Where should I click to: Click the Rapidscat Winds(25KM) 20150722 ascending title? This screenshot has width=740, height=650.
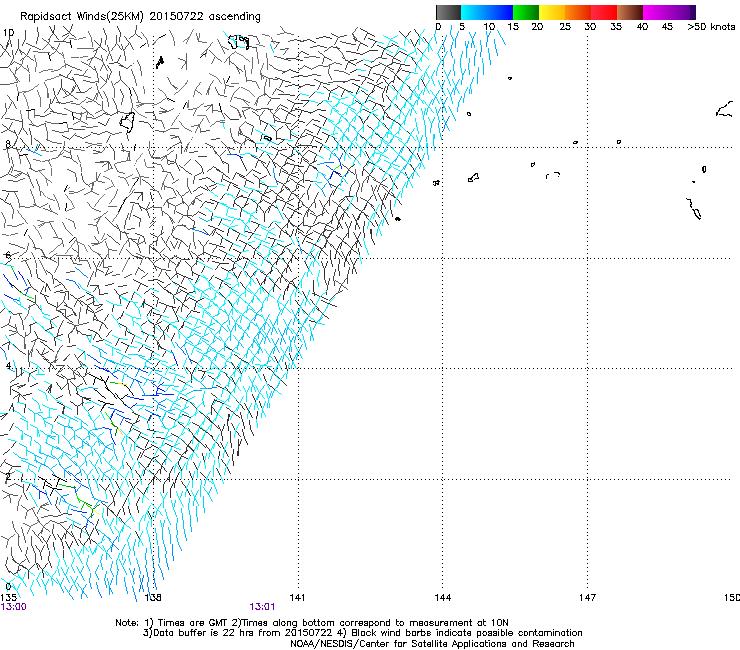(x=140, y=17)
